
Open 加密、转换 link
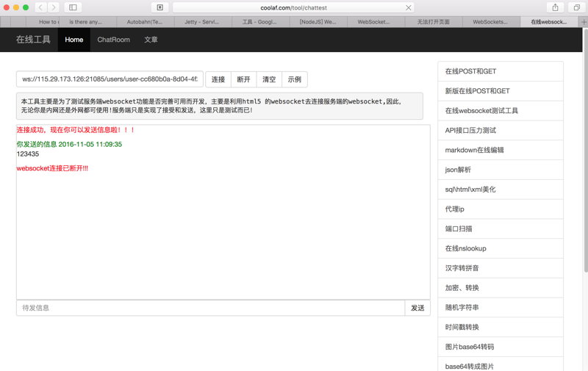point(501,288)
